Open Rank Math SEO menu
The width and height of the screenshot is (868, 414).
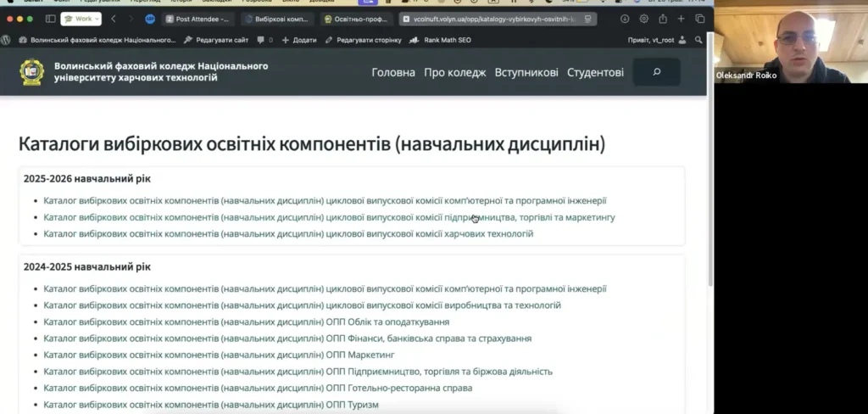tap(440, 40)
